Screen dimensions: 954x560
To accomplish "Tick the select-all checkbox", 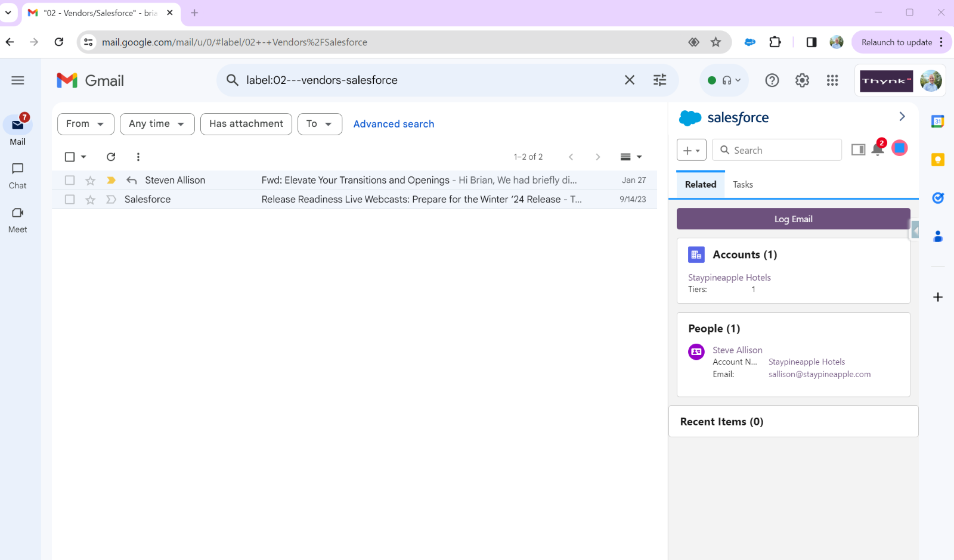I will point(70,157).
